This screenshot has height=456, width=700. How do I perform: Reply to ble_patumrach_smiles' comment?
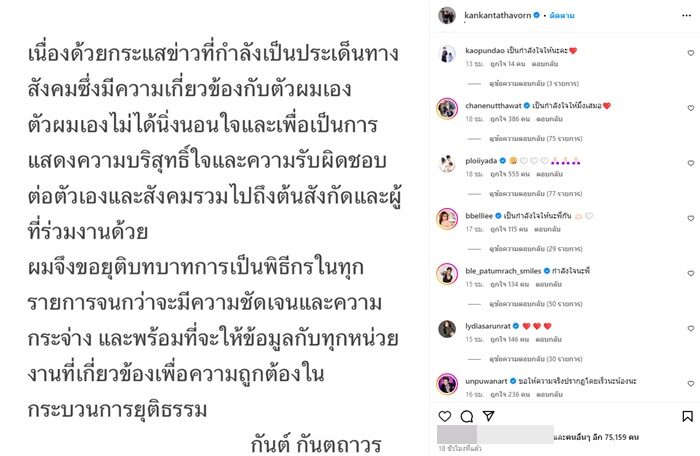coord(548,284)
